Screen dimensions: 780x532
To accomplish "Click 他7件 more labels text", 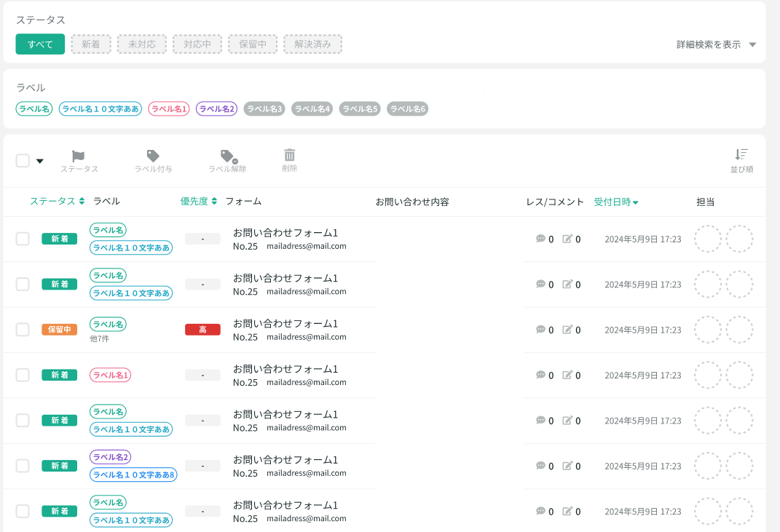I will tap(99, 338).
